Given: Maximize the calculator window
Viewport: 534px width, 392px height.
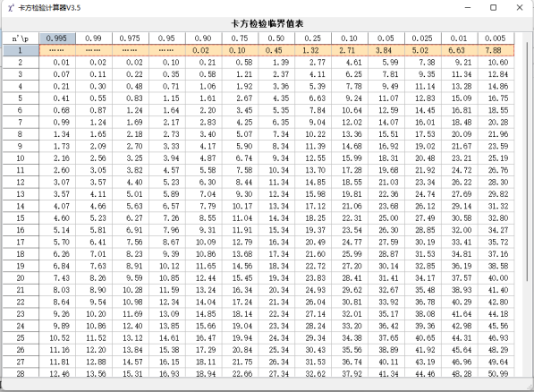Looking at the screenshot, I should (x=493, y=7).
